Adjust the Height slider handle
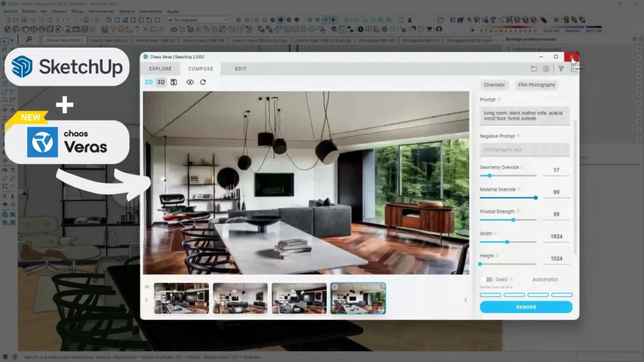 click(x=480, y=265)
